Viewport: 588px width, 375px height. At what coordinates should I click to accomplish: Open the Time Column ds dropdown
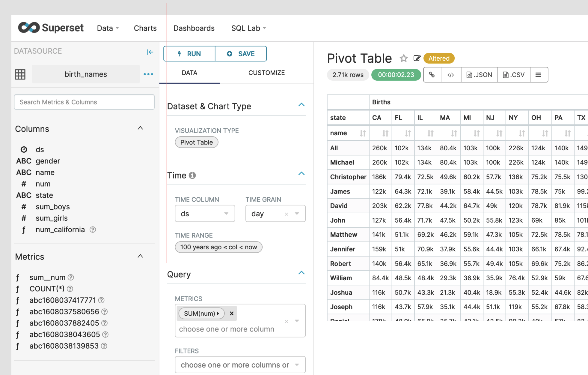pos(205,214)
